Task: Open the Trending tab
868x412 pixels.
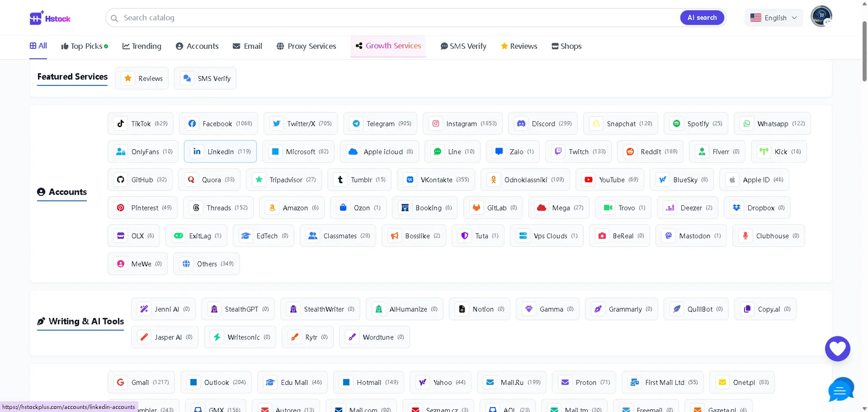Action: pyautogui.click(x=142, y=46)
